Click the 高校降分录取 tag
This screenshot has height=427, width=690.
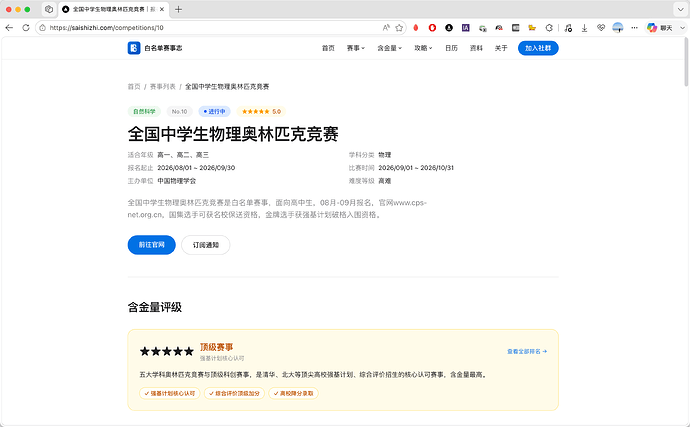coord(294,394)
